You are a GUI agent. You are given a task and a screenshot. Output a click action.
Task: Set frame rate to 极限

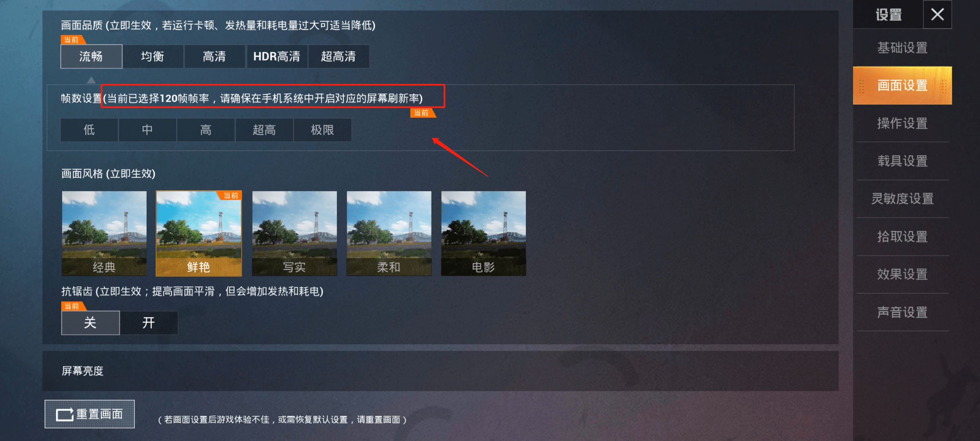point(322,130)
